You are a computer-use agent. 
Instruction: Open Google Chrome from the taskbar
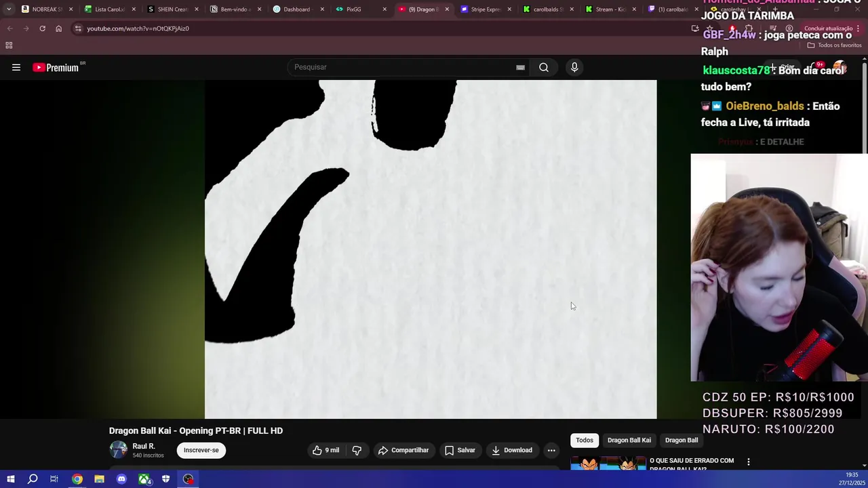click(77, 479)
